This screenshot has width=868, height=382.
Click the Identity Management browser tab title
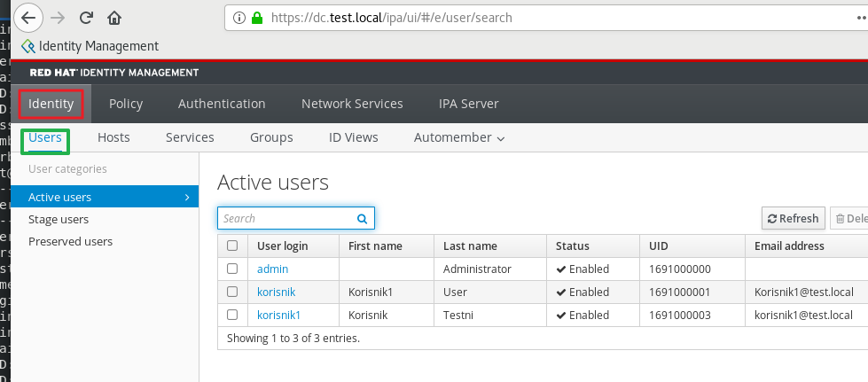click(98, 46)
